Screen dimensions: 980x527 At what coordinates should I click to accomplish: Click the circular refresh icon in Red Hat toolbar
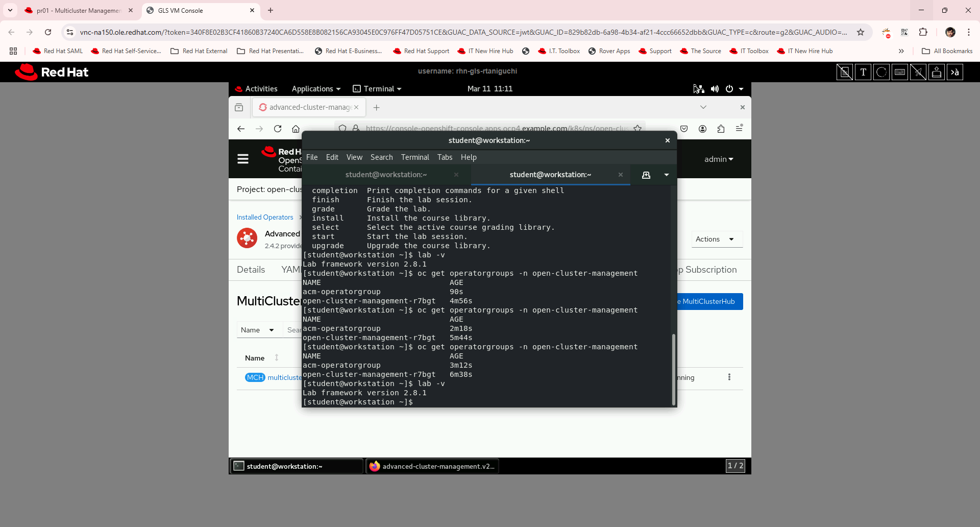click(881, 72)
